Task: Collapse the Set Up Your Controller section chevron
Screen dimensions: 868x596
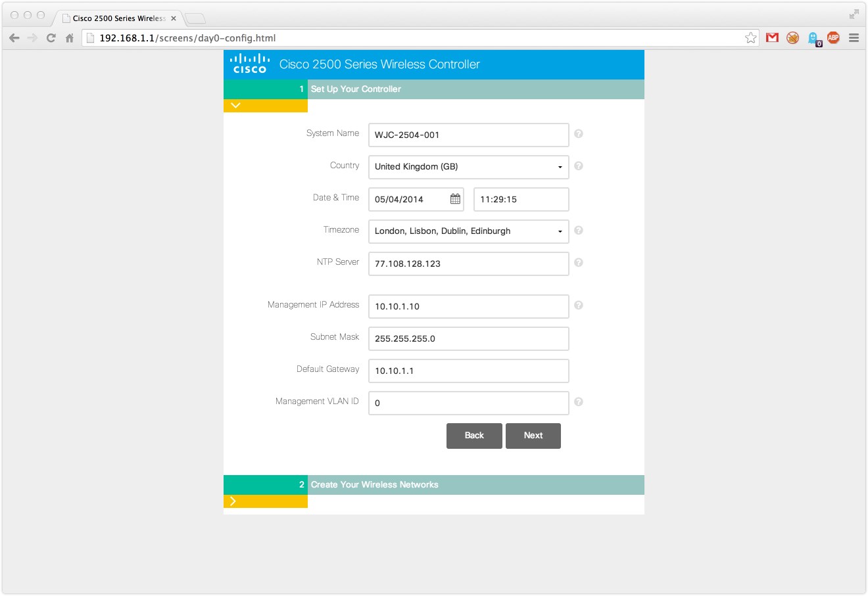Action: [235, 106]
